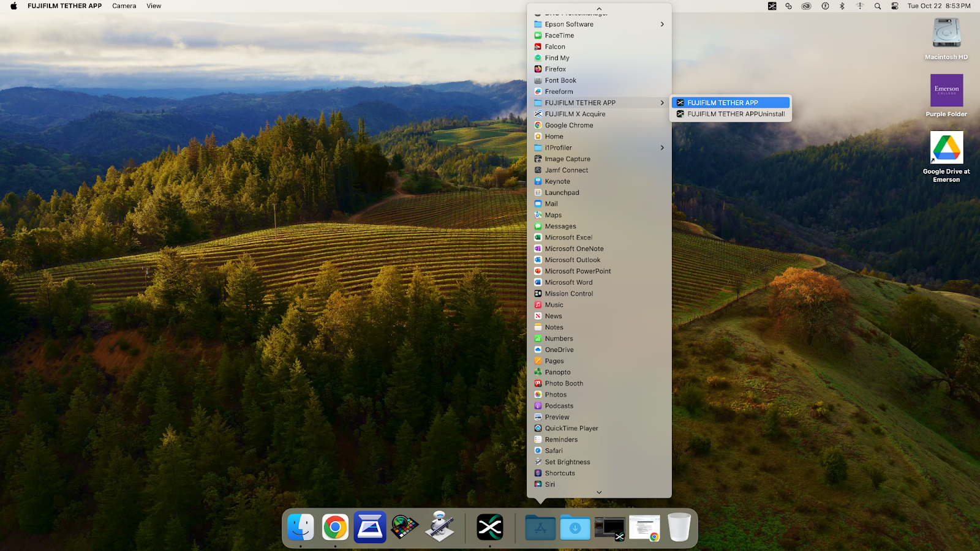The height and width of the screenshot is (551, 980).
Task: Open Photos from the applications list
Action: pos(599,395)
